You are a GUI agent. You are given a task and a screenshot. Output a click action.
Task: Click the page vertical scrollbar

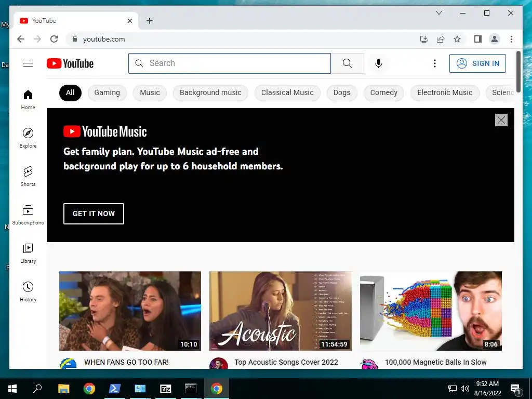pyautogui.click(x=518, y=72)
